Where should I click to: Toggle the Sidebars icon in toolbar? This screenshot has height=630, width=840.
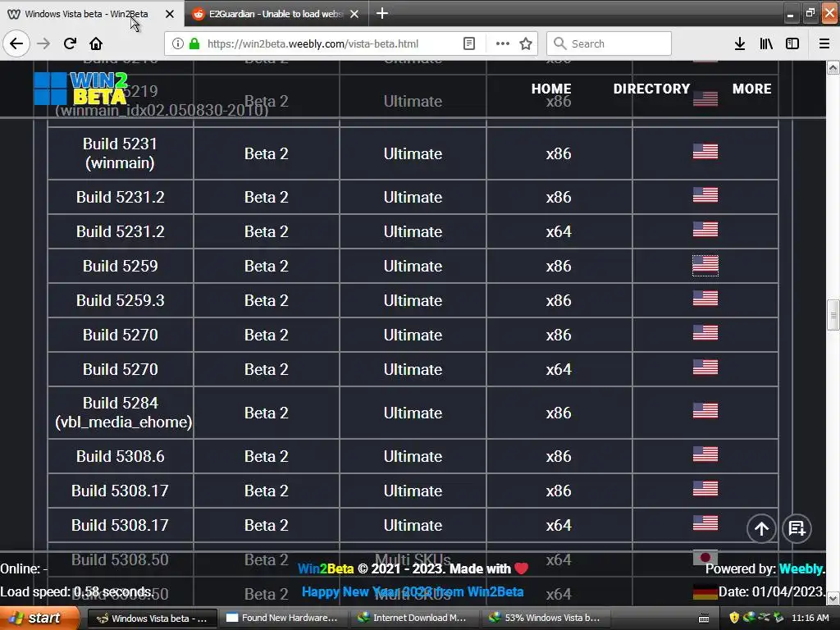click(x=792, y=43)
